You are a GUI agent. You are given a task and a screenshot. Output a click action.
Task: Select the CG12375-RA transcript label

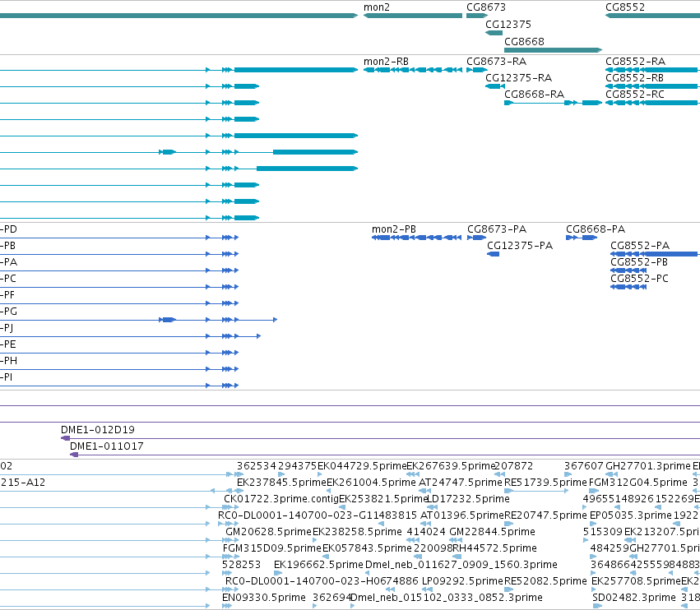tap(519, 78)
